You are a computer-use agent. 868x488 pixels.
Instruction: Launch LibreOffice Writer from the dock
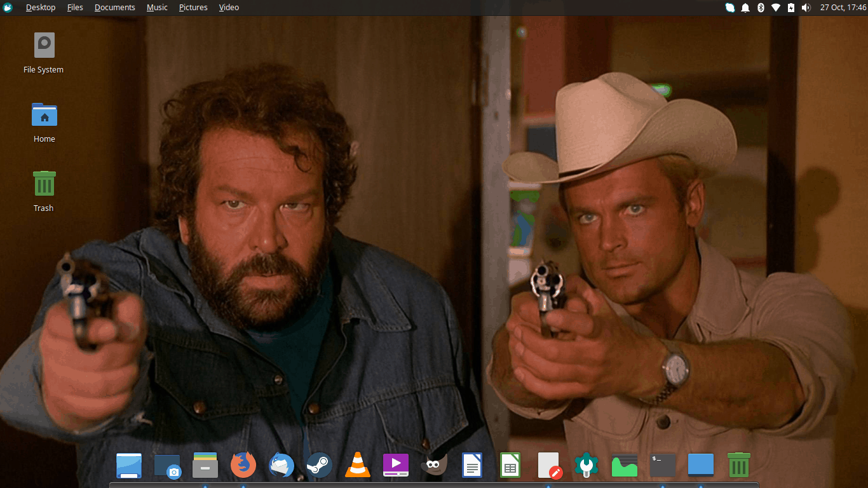[472, 465]
